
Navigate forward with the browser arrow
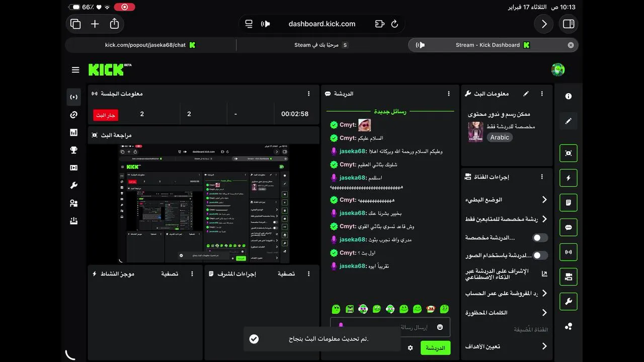pos(544,24)
